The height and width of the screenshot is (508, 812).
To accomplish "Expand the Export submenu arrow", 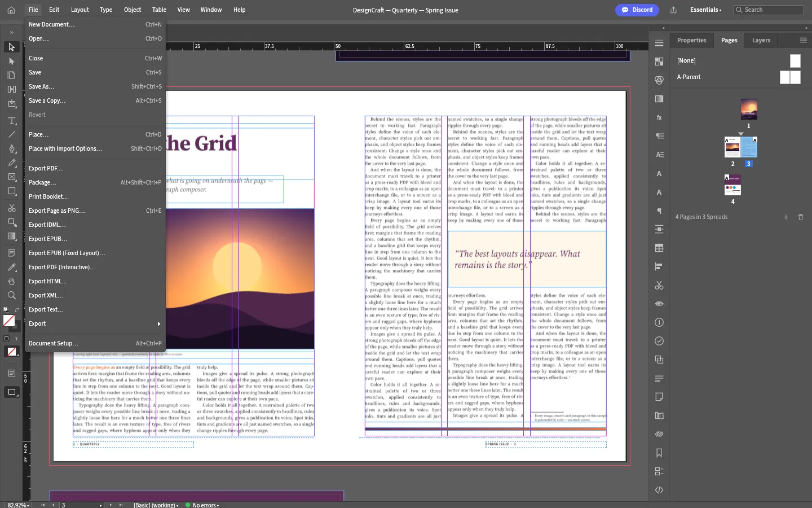I will (159, 323).
